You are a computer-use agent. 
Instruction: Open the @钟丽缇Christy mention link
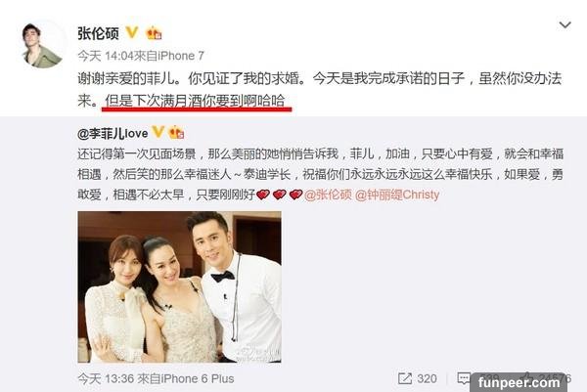tap(397, 195)
